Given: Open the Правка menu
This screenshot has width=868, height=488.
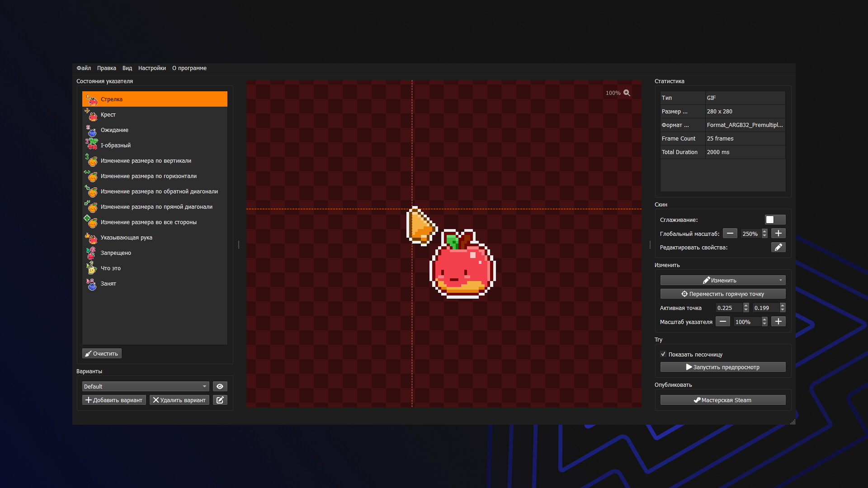Looking at the screenshot, I should point(107,68).
